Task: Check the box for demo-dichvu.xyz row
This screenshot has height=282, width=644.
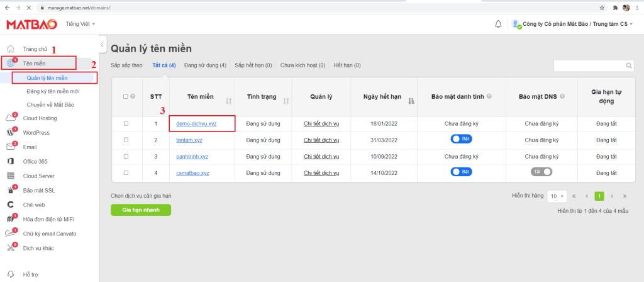Action: click(x=126, y=123)
